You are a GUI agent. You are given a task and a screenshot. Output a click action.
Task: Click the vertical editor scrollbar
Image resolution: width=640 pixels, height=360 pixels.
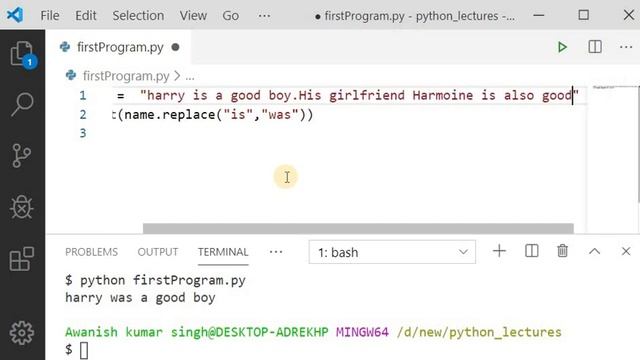[638, 143]
